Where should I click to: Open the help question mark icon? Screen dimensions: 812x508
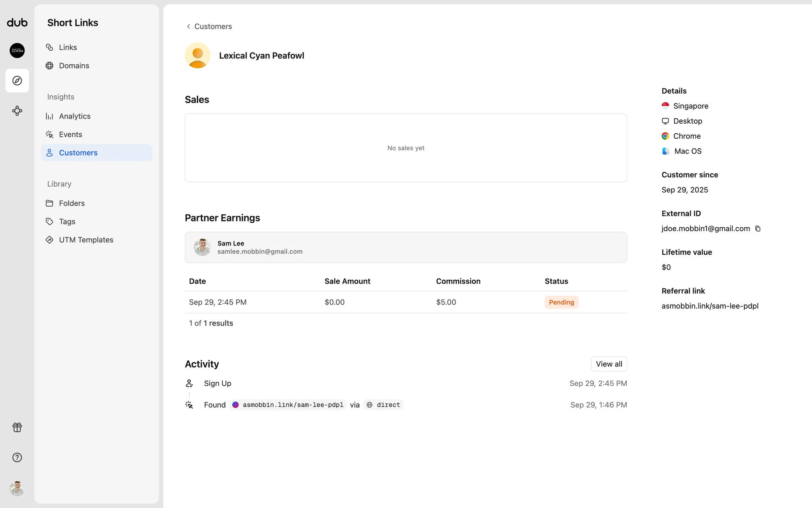click(17, 457)
